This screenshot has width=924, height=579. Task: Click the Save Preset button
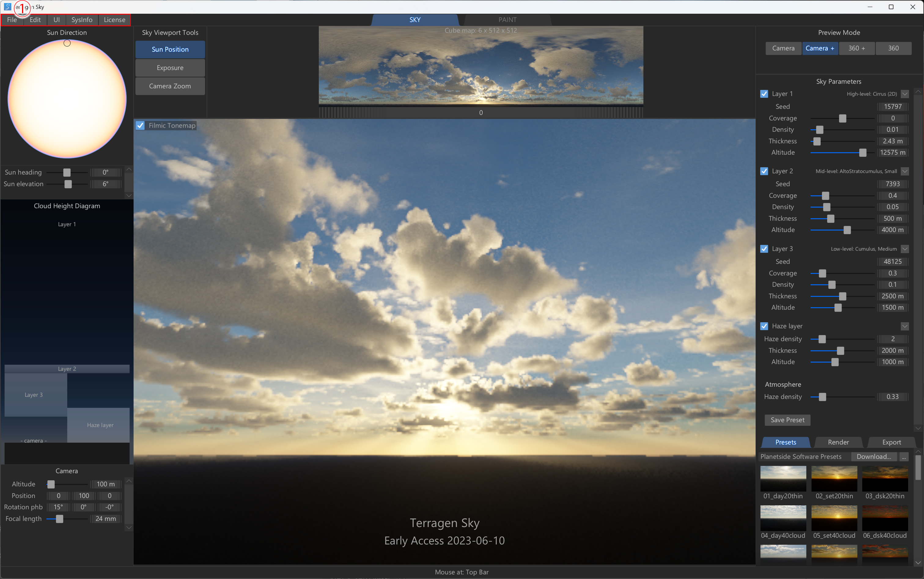click(x=787, y=420)
